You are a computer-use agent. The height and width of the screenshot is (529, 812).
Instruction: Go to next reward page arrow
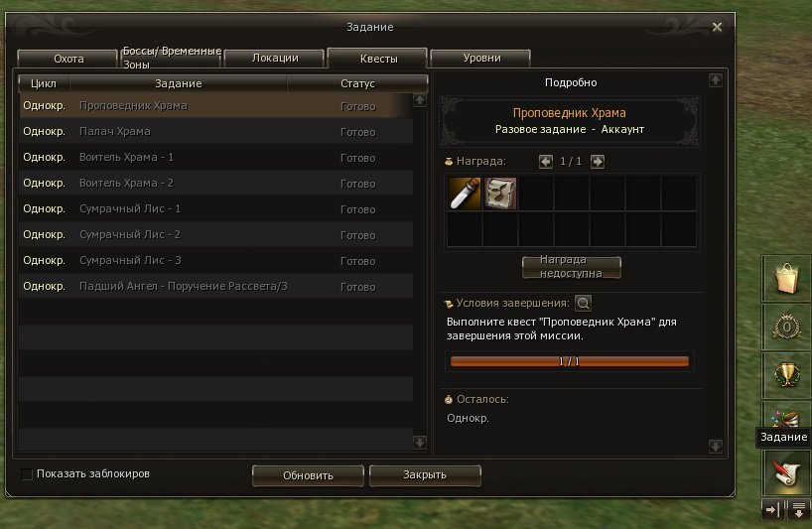598,162
